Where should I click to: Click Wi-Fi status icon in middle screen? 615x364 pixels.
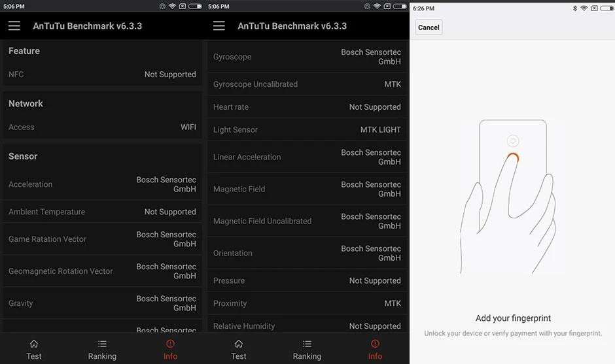(x=377, y=7)
